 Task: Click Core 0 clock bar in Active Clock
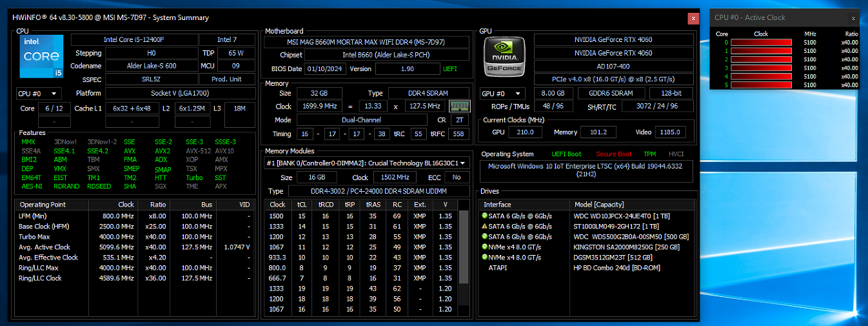click(761, 43)
